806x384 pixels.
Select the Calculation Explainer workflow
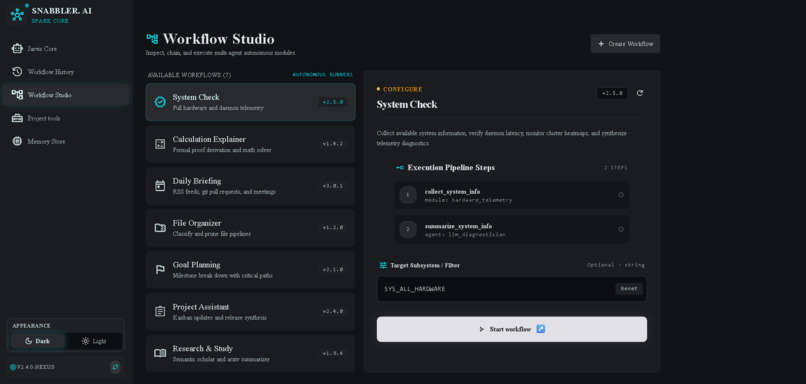[250, 144]
